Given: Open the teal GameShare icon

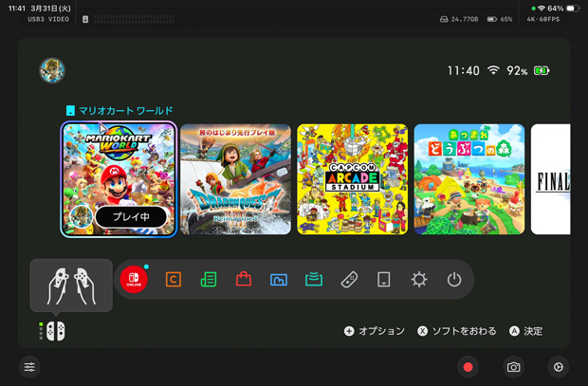Looking at the screenshot, I should pos(314,280).
